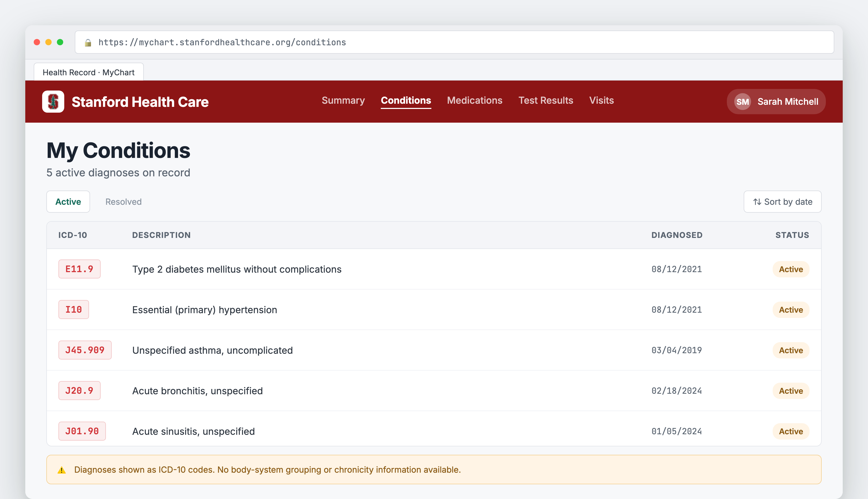Click the DIAGNOSED column header
Screen dimensions: 868x499
coord(677,235)
